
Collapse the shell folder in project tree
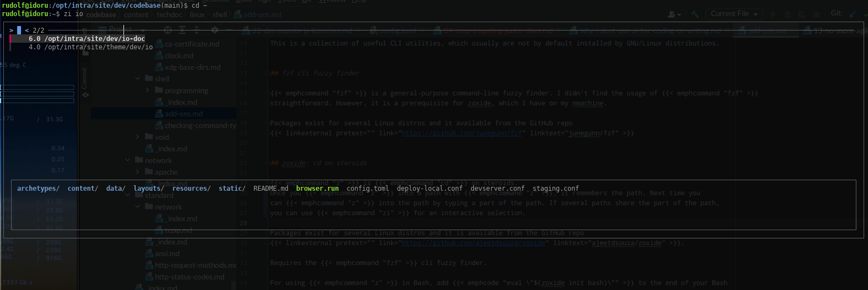pyautogui.click(x=138, y=79)
